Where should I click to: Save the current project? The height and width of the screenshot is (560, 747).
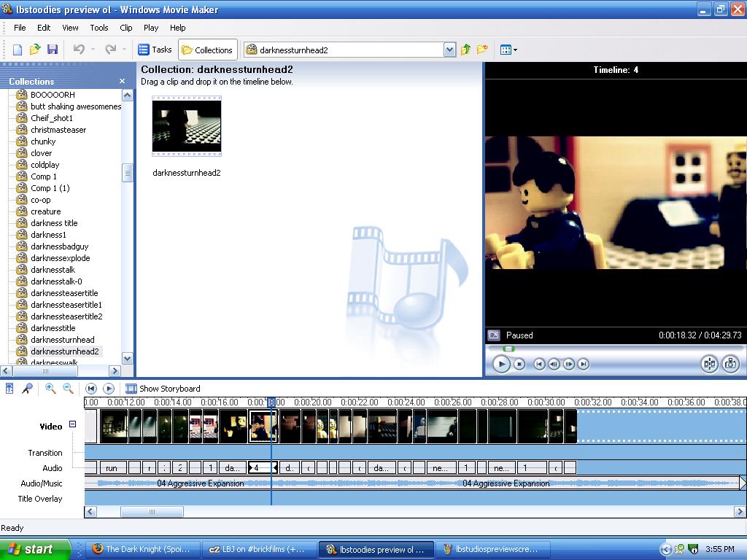coord(53,49)
